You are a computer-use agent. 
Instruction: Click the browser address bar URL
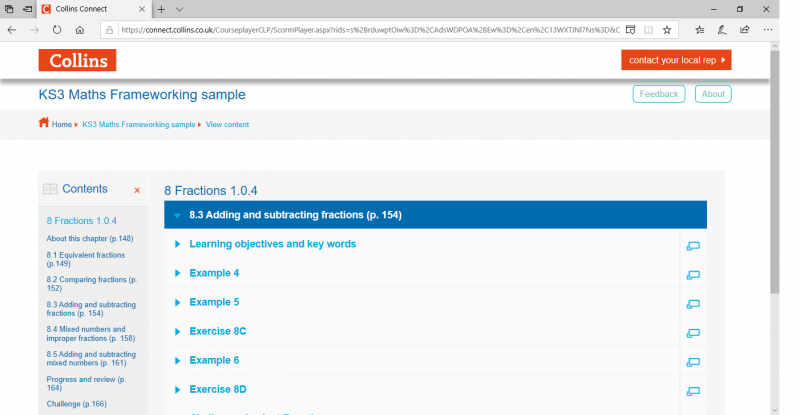pyautogui.click(x=370, y=30)
